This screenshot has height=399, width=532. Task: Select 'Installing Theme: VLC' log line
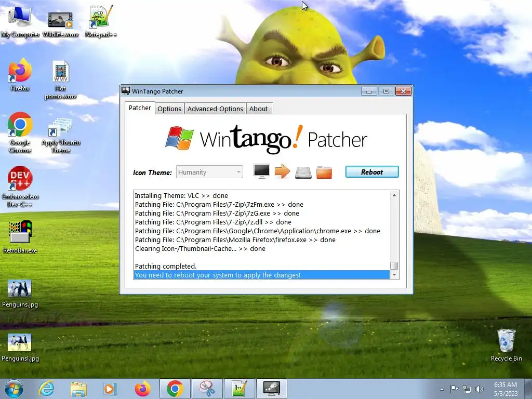[181, 196]
